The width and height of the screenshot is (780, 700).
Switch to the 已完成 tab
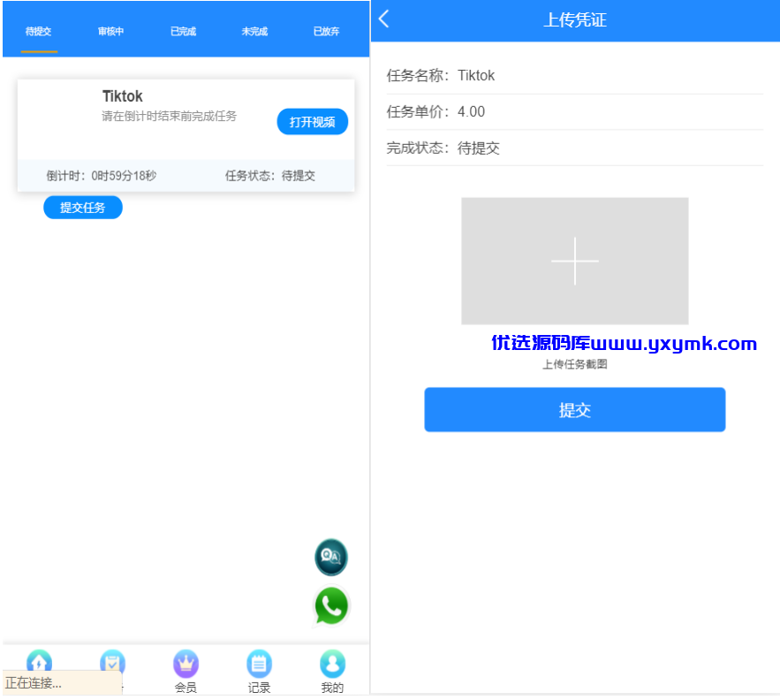pyautogui.click(x=183, y=31)
